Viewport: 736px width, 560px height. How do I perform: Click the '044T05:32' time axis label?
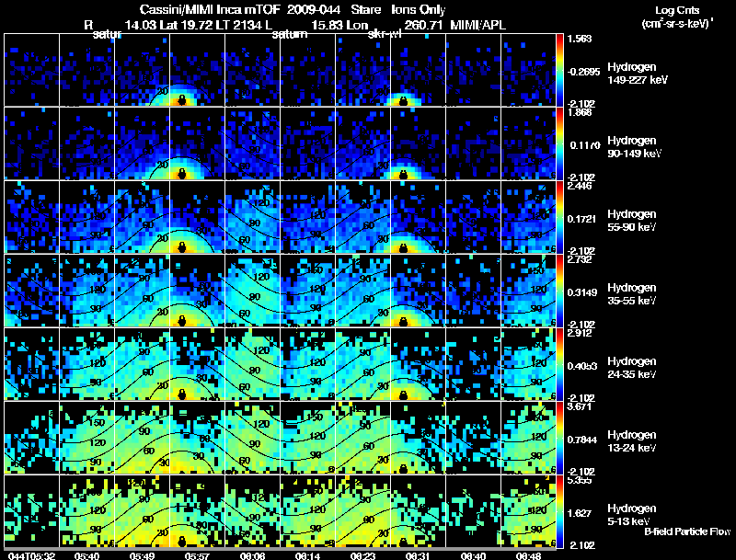[32, 555]
